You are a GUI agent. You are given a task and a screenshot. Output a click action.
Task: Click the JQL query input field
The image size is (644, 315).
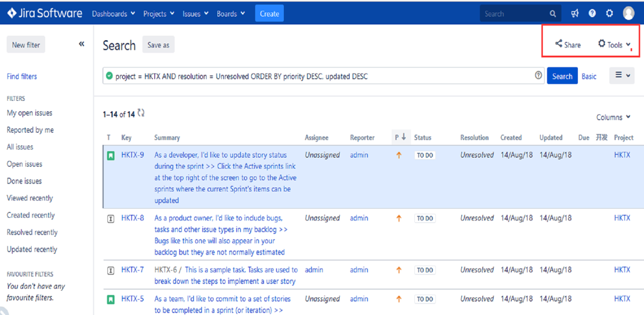point(318,76)
